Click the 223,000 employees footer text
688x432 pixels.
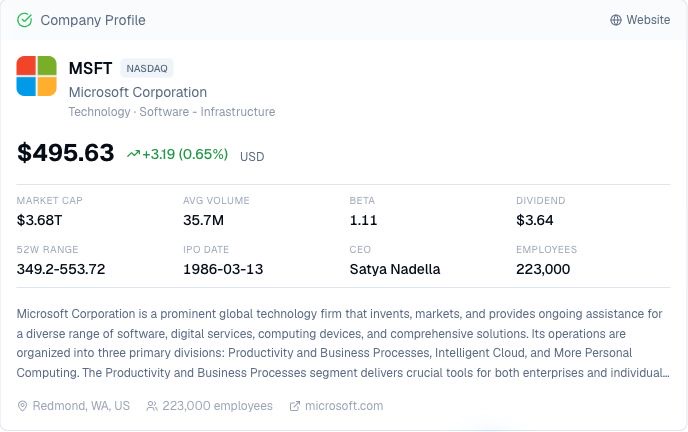tap(217, 406)
